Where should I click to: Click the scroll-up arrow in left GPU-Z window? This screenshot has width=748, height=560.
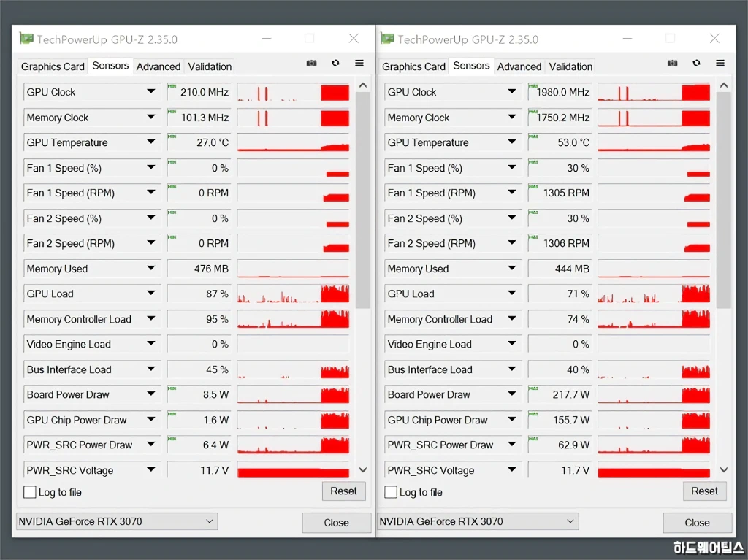363,85
